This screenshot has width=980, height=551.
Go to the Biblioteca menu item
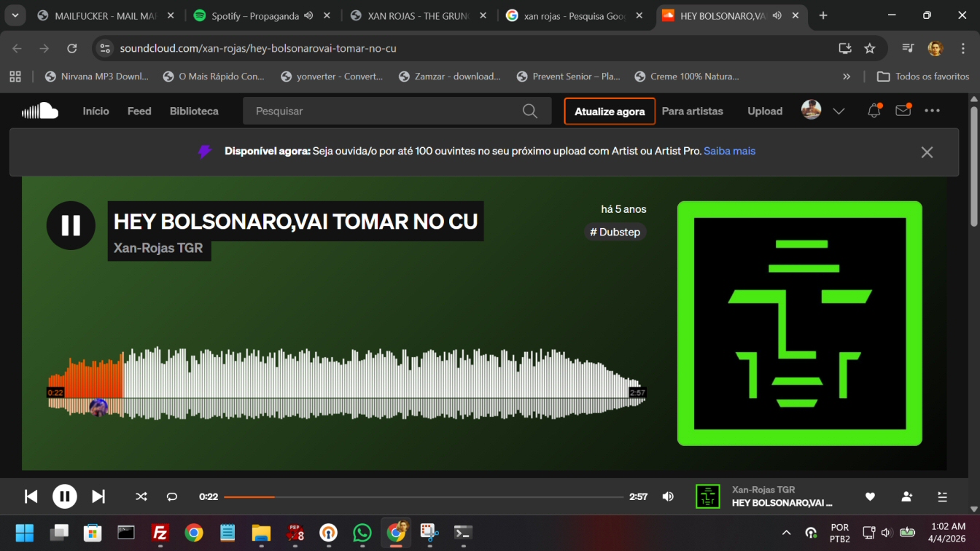tap(194, 111)
